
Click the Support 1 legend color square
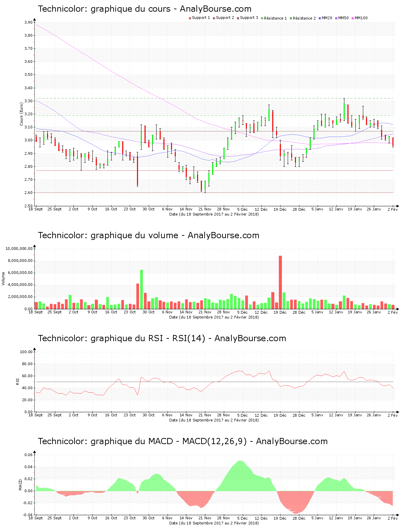[x=190, y=18]
